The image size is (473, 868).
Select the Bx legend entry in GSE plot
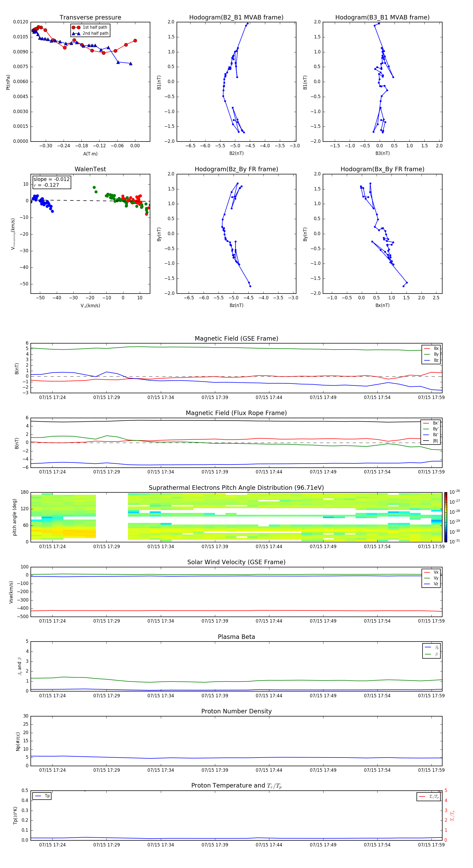[431, 349]
